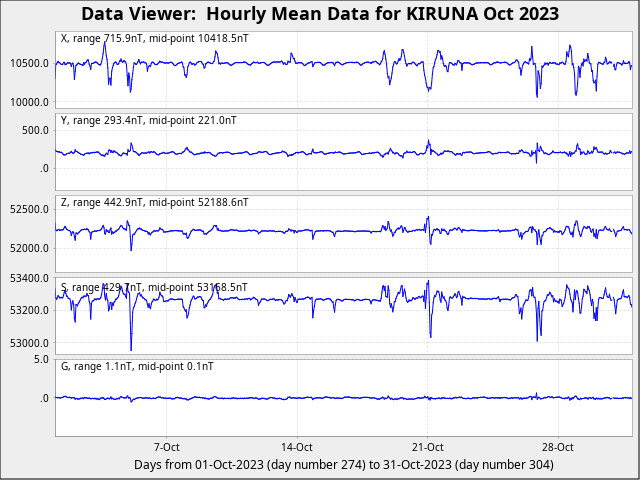
Task: Click the 53400.0 axis value
Action: pos(28,278)
